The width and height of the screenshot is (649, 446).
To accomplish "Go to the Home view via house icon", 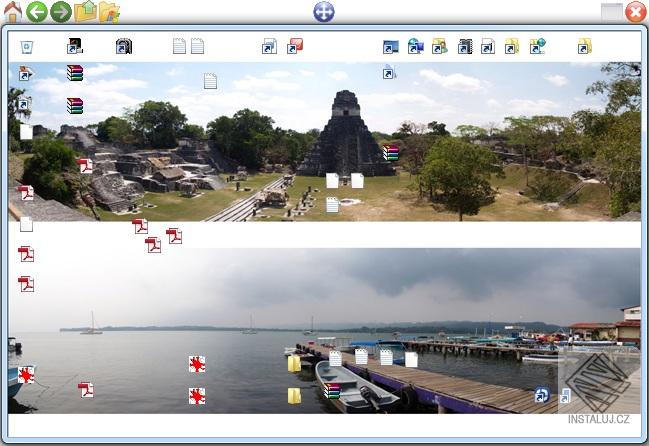I will [13, 12].
